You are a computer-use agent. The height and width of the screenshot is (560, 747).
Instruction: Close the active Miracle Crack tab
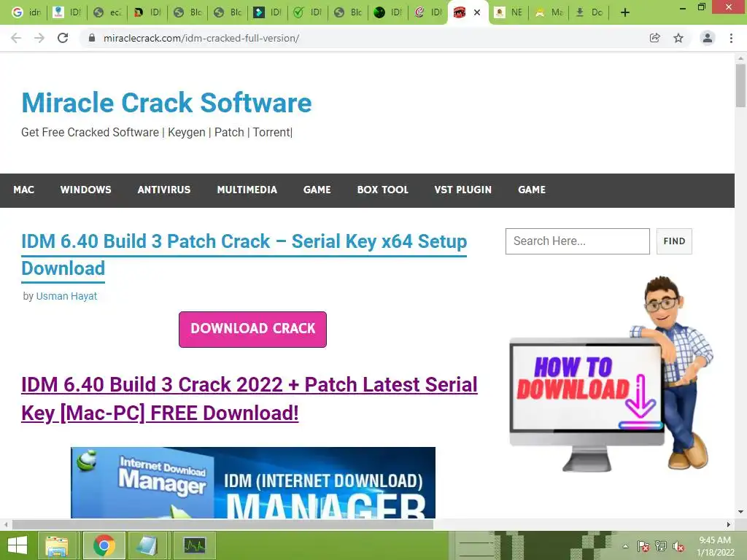coord(477,12)
